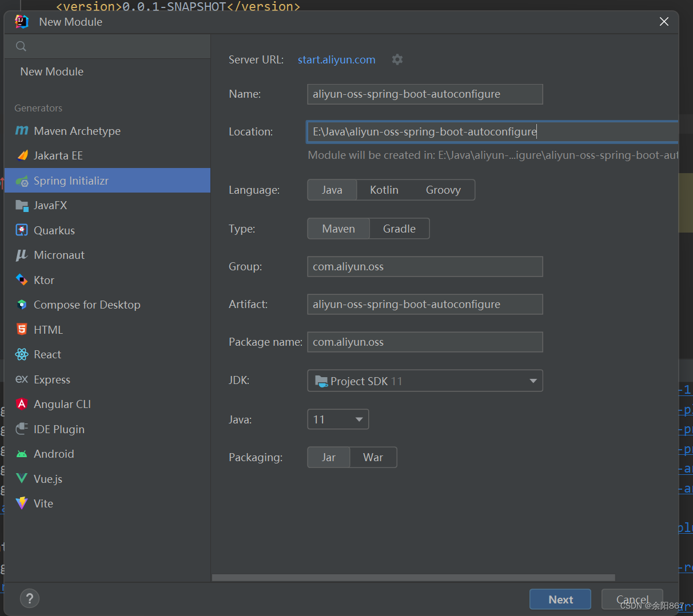Click the Ktor generator icon
693x616 pixels.
click(x=22, y=280)
